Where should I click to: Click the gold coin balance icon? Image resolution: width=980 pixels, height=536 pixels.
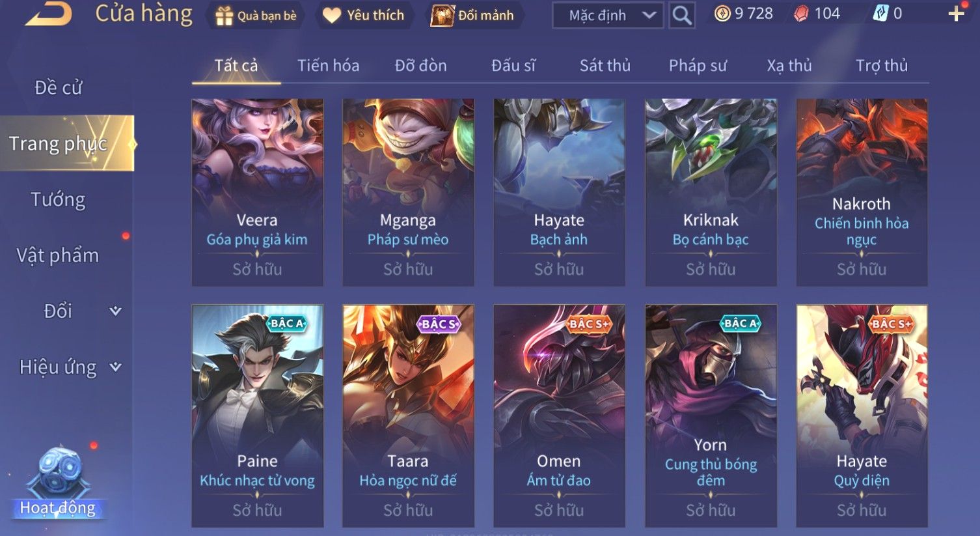[x=722, y=14]
